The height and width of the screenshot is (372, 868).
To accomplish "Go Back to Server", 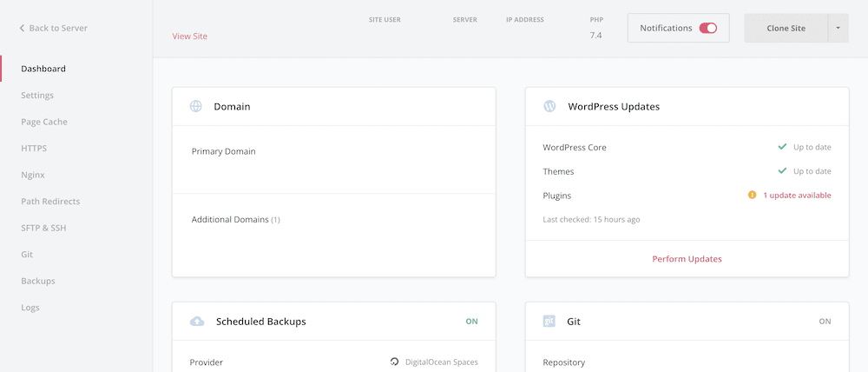I will click(58, 28).
